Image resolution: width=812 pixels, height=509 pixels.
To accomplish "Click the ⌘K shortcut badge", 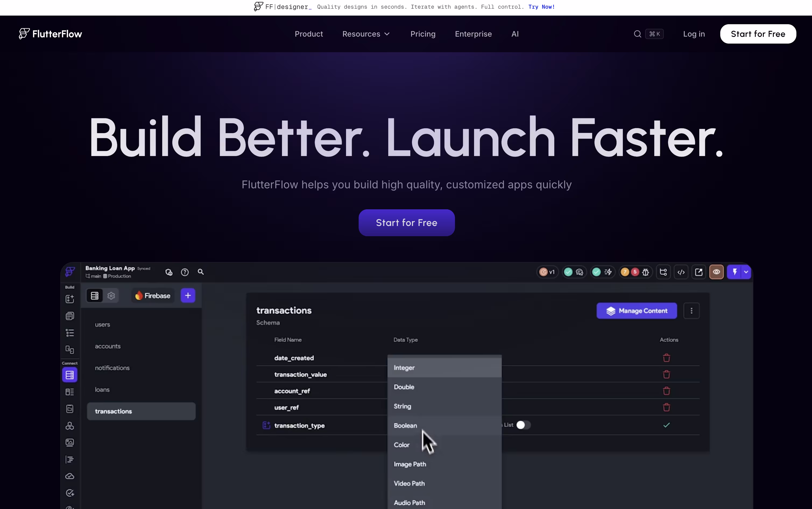I will click(654, 34).
